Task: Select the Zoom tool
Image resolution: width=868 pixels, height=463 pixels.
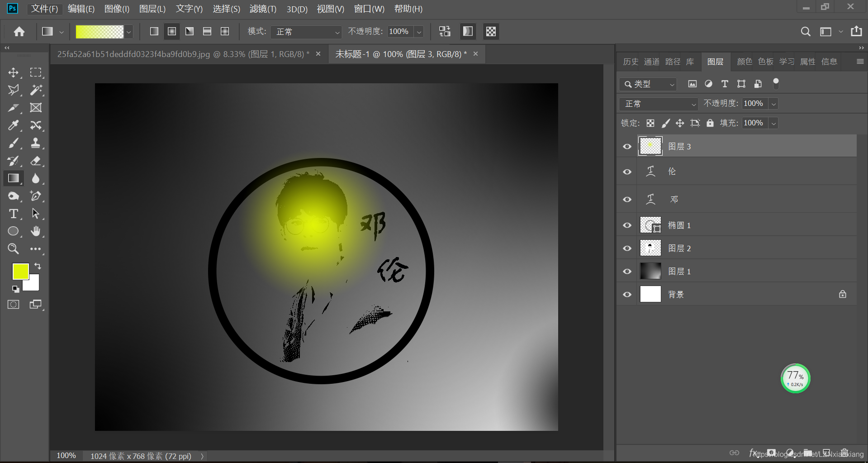Action: click(x=13, y=249)
